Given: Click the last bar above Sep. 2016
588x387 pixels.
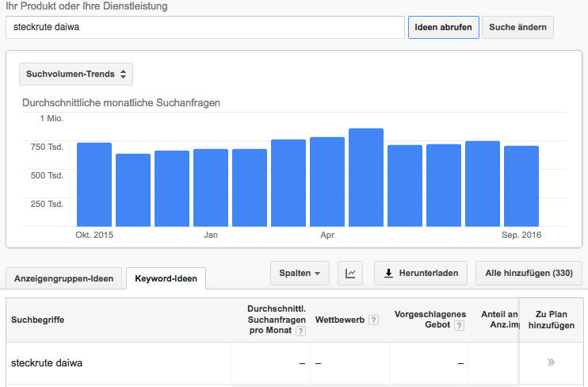Looking at the screenshot, I should (x=521, y=186).
